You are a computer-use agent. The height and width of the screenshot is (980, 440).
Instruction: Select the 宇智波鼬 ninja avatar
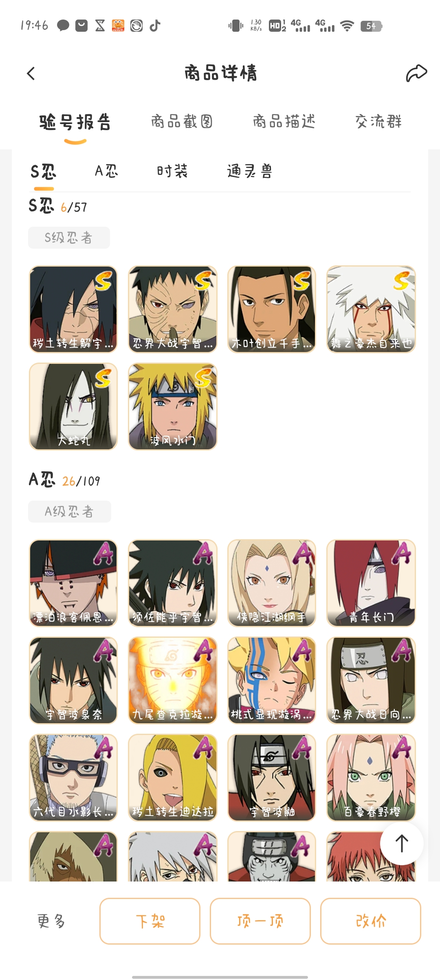[x=272, y=778]
